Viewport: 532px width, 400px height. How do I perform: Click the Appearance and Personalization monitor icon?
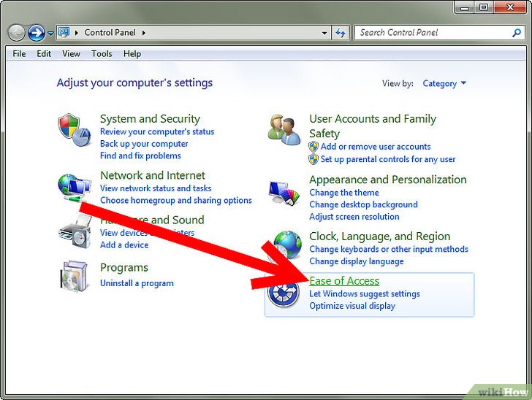(284, 192)
